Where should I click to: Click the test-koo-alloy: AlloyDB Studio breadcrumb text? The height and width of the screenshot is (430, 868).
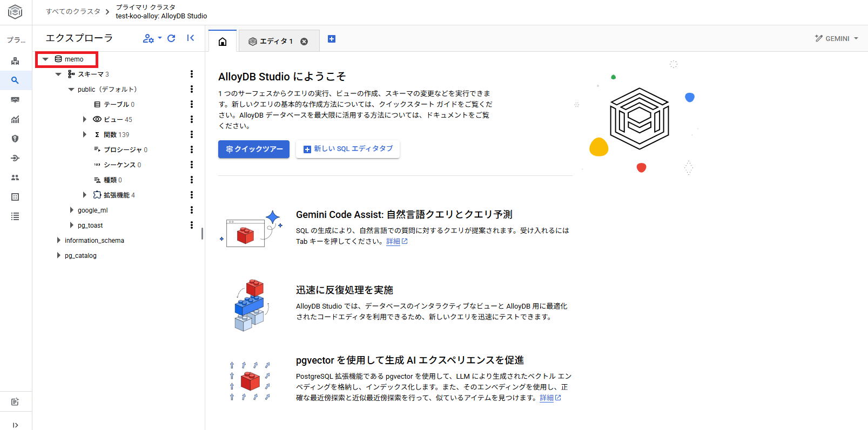coord(162,16)
